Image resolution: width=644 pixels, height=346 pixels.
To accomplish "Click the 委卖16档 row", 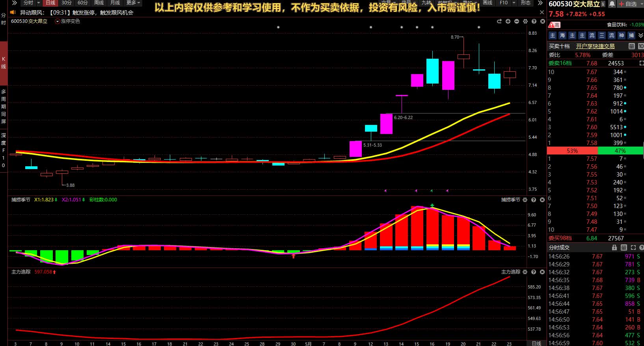I will (x=596, y=63).
